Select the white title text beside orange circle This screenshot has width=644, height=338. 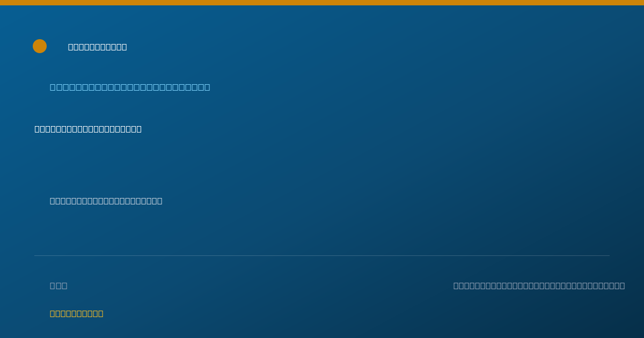coord(98,47)
